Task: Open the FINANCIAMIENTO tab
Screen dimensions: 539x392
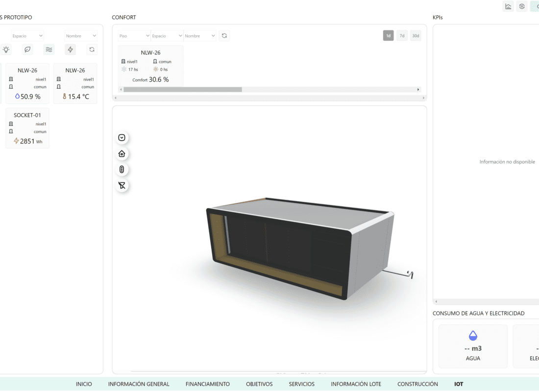Action: tap(207, 384)
